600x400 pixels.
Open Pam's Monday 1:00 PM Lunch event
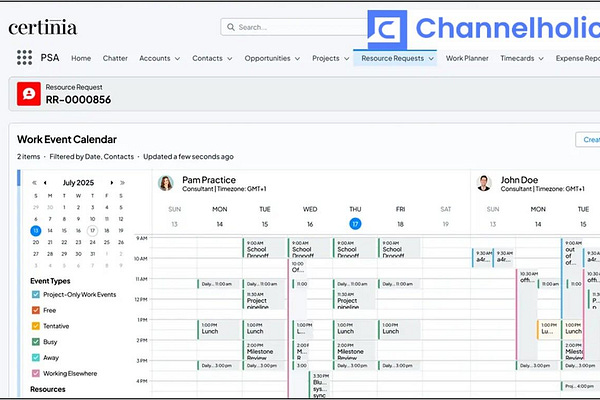(220, 329)
